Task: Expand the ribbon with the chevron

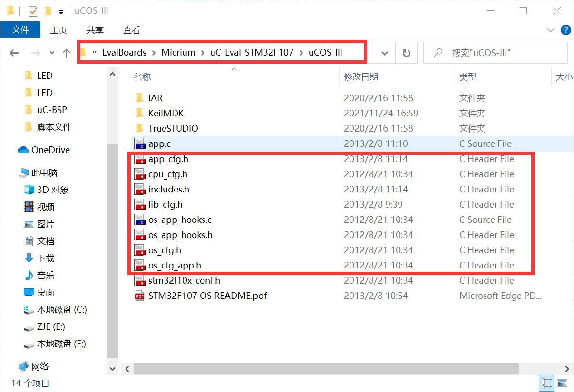Action: [551, 30]
